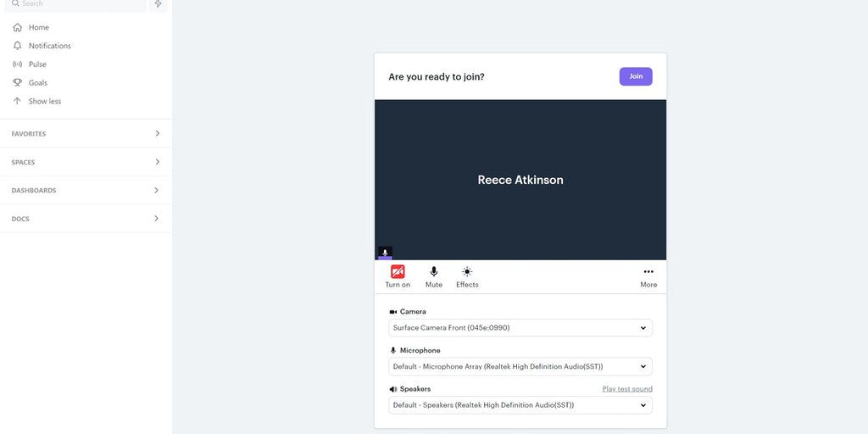Expand the Dashboards section

click(156, 190)
